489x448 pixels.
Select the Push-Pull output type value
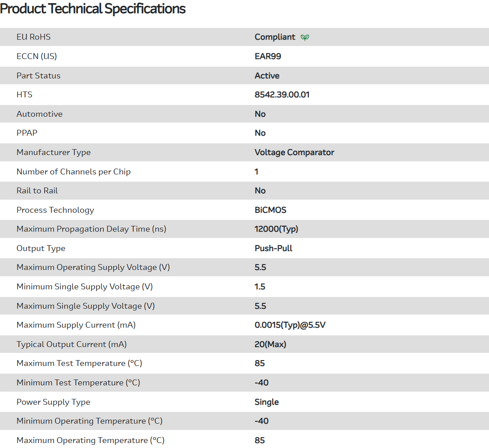(x=273, y=248)
